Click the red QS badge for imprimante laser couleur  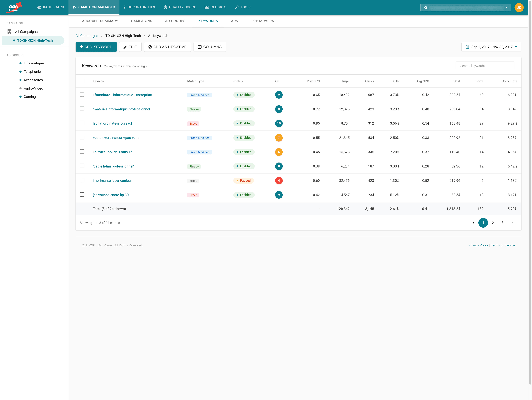click(279, 180)
